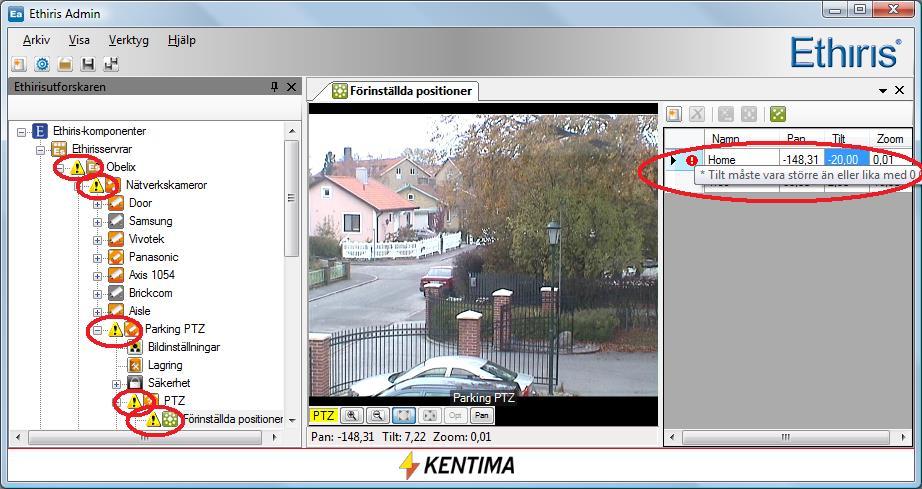Image resolution: width=922 pixels, height=489 pixels.
Task: Expand the Brickcom camera node
Action: tap(97, 293)
